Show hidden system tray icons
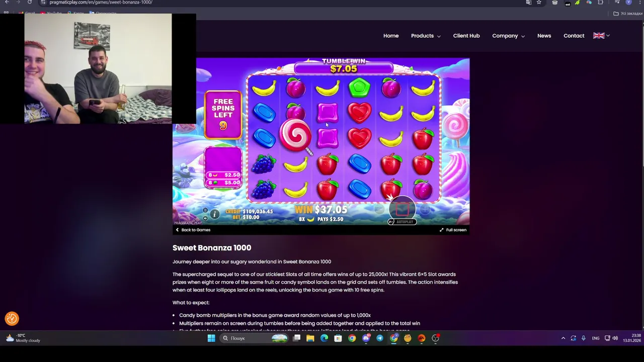Image resolution: width=644 pixels, height=362 pixels. (x=563, y=338)
